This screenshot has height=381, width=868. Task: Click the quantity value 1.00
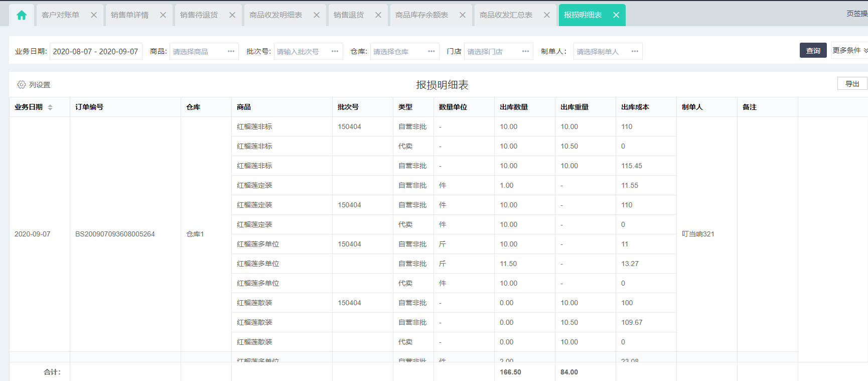click(x=507, y=186)
